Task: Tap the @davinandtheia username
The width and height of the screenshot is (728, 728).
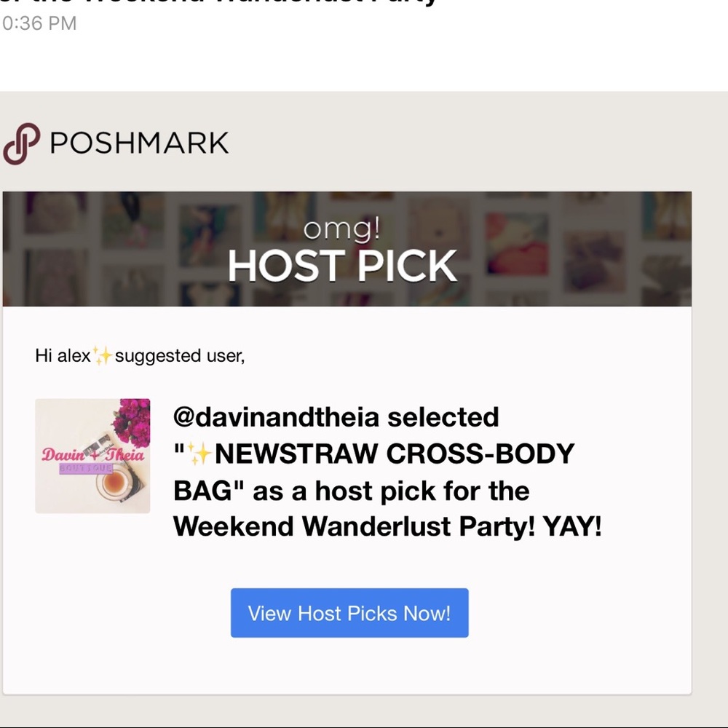Action: tap(277, 417)
